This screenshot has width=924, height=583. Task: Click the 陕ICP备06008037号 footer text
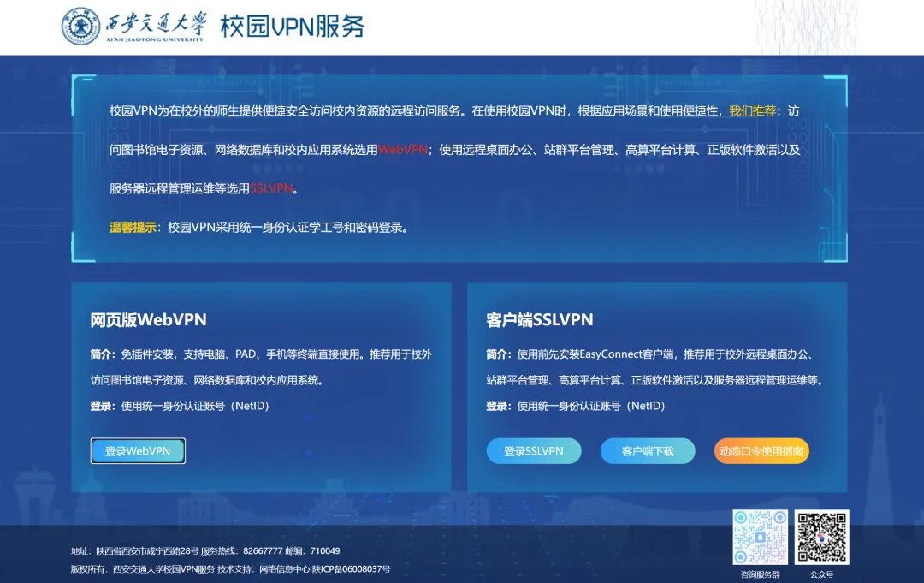tap(352, 569)
